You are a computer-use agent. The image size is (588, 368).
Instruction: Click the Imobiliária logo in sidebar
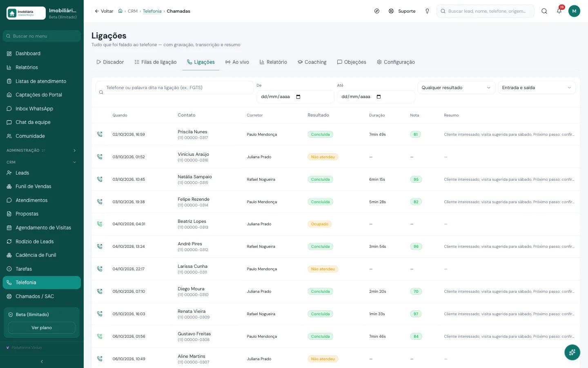point(26,13)
